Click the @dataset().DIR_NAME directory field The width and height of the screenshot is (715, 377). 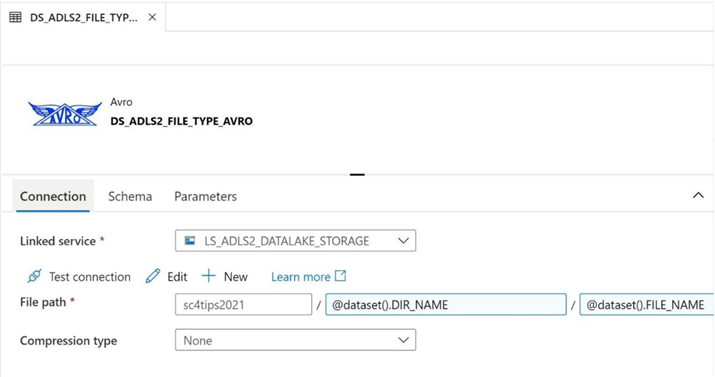pyautogui.click(x=446, y=305)
